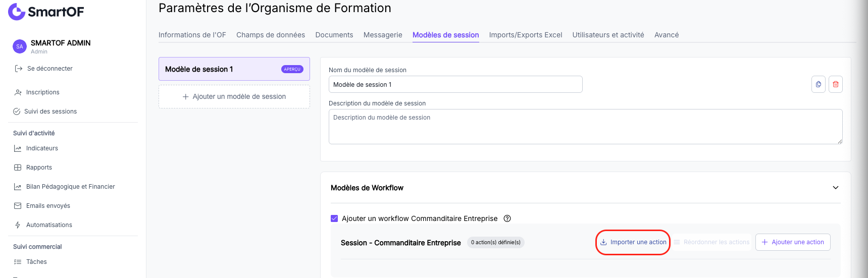868x278 pixels.
Task: Click Ajouter une action button
Action: [793, 242]
